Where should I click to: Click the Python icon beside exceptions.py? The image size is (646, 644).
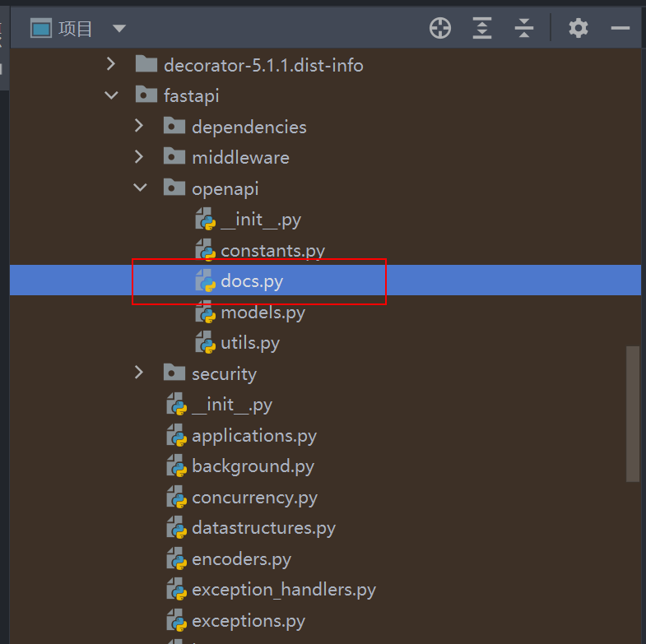point(177,620)
